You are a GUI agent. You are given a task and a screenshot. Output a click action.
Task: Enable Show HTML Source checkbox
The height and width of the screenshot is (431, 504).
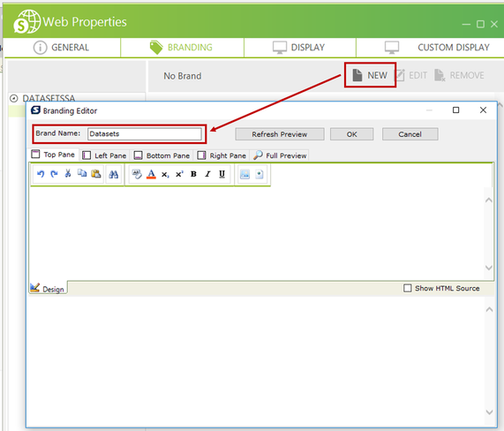[x=407, y=288]
